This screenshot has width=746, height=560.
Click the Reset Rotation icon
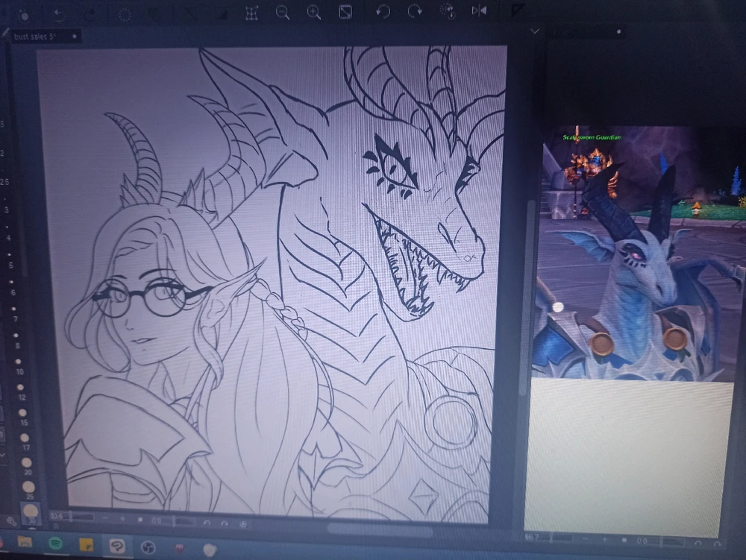[x=447, y=10]
